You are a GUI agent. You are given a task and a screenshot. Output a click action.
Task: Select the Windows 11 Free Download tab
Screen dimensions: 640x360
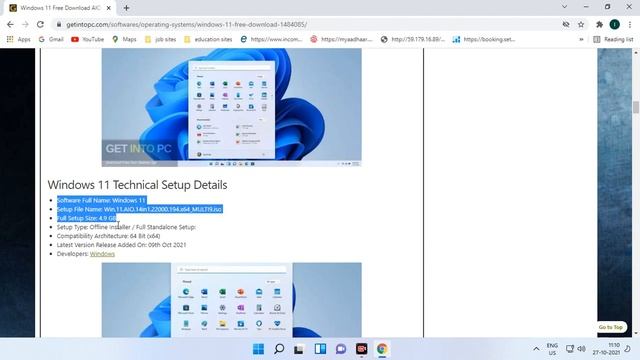60,8
